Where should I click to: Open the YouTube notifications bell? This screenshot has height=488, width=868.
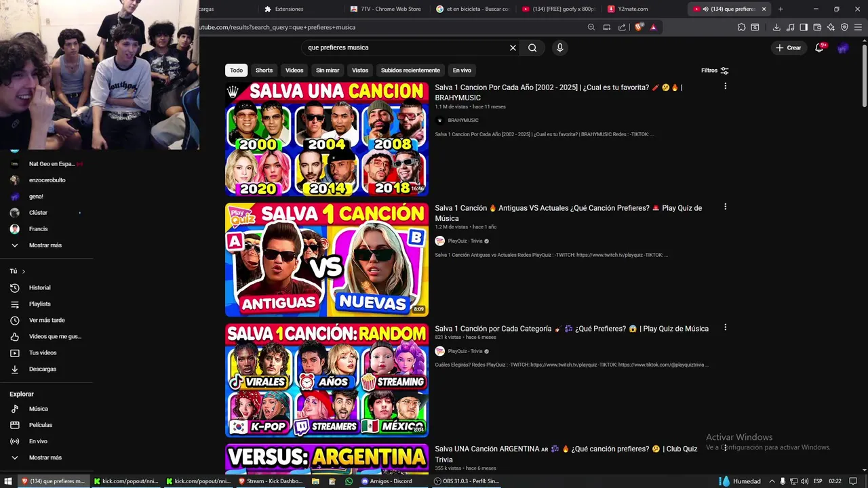(x=820, y=47)
